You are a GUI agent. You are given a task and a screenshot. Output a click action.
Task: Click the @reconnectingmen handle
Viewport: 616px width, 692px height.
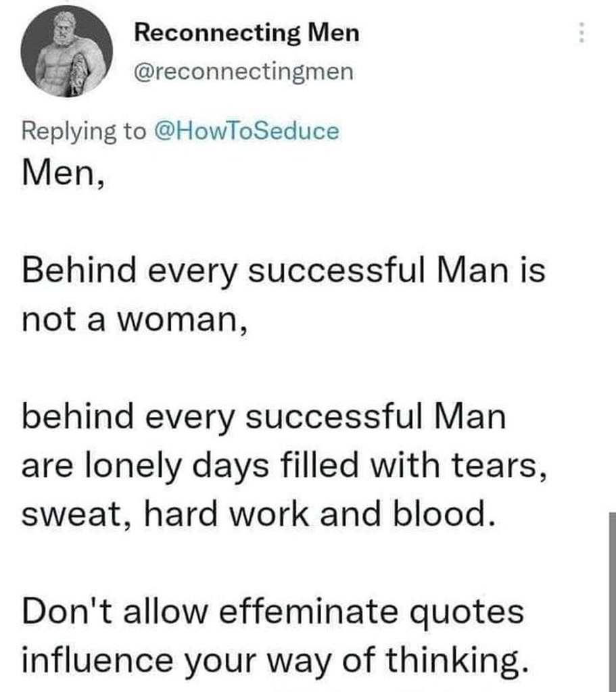click(243, 71)
